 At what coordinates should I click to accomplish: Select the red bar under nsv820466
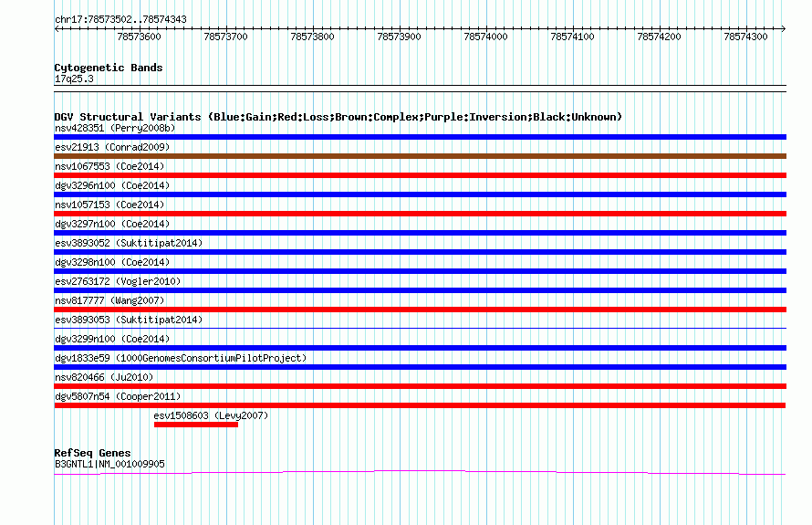point(420,386)
